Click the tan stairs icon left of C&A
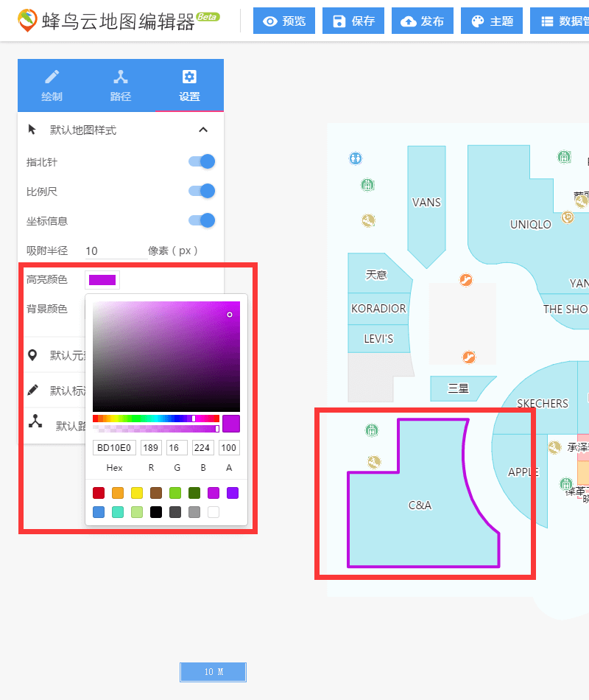 point(374,461)
